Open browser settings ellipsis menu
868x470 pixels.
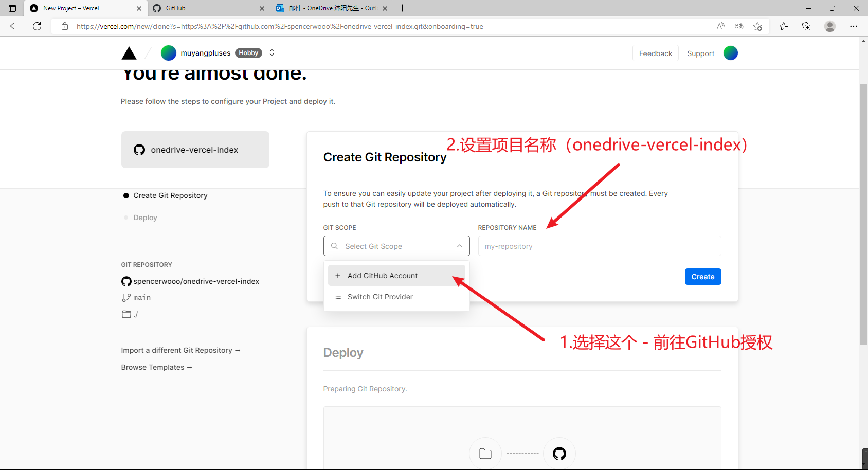(854, 26)
